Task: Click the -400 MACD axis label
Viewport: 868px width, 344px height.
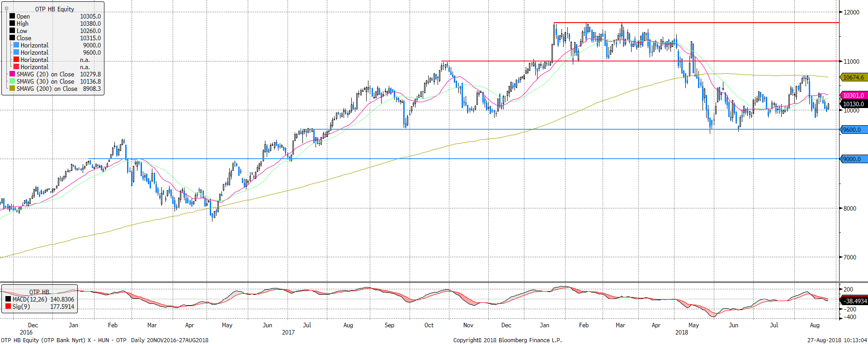Action: point(849,317)
